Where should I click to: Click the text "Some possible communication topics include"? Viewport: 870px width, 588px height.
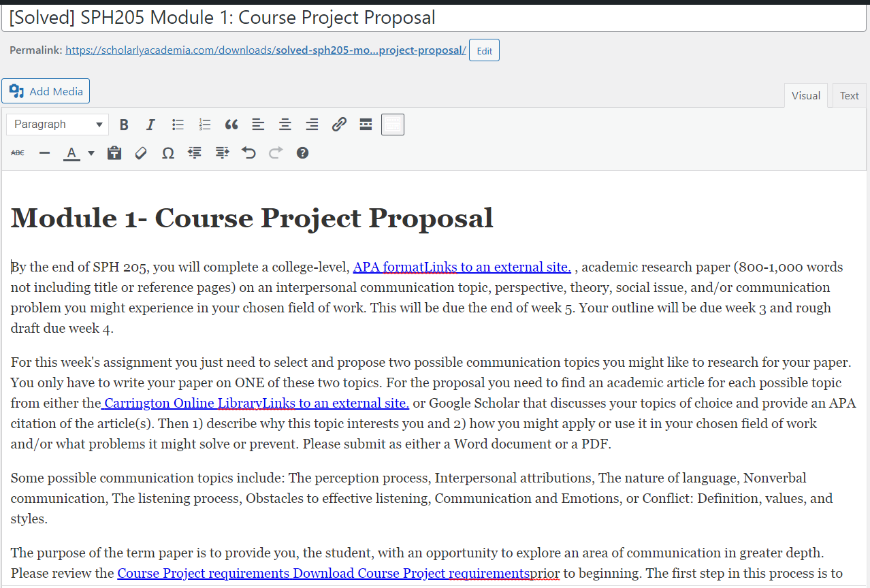[x=148, y=478]
